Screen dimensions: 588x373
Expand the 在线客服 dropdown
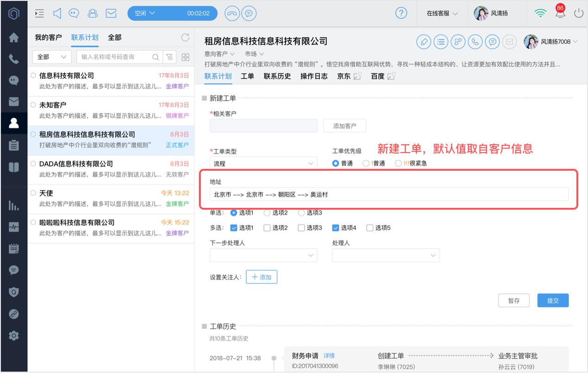pyautogui.click(x=442, y=13)
